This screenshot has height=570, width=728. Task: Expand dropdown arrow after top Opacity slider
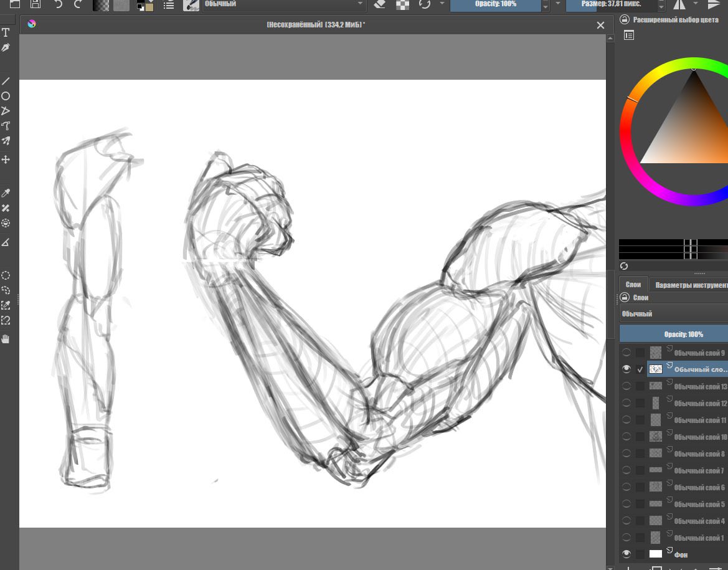tap(557, 4)
